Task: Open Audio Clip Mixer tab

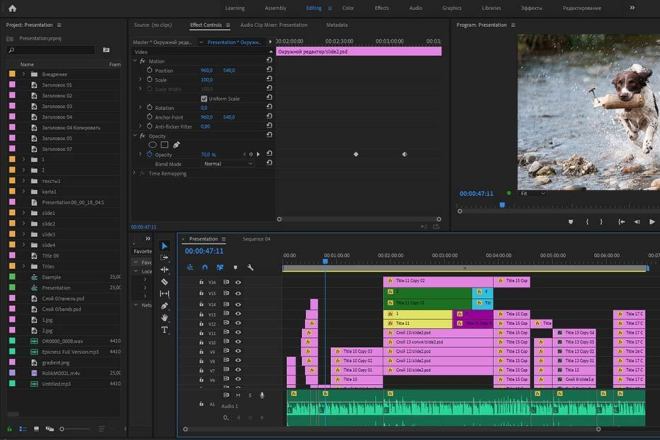Action: point(274,25)
